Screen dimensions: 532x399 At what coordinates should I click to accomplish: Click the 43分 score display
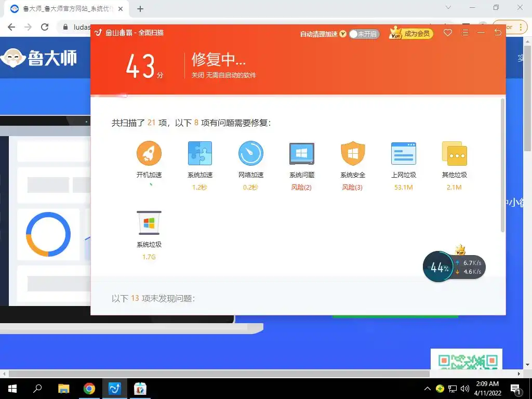pos(144,66)
